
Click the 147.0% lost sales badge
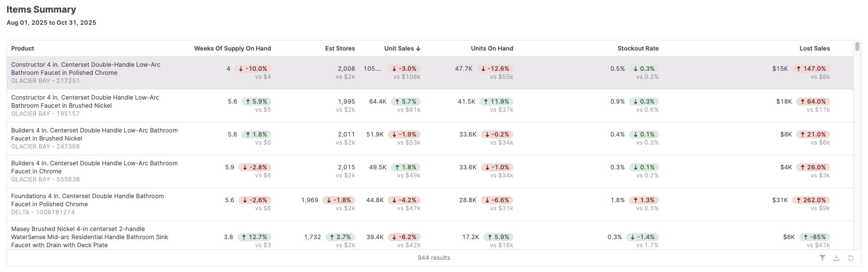coord(811,69)
